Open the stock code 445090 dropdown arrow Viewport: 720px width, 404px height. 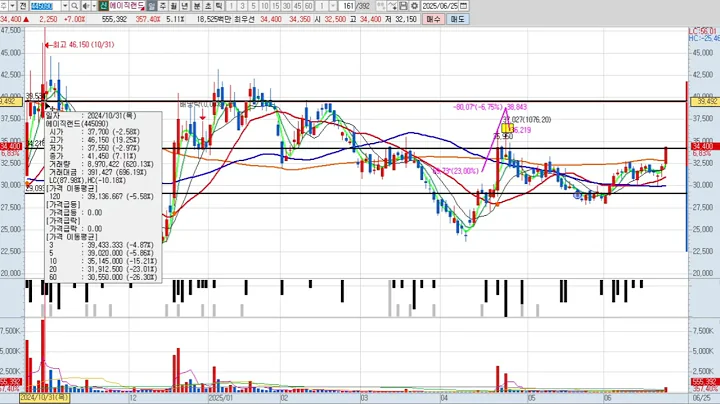point(65,6)
